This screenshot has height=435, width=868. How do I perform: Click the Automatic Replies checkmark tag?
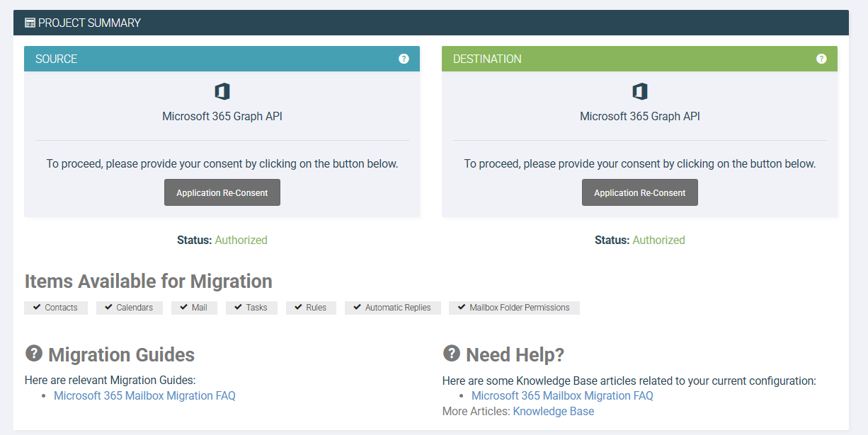(x=393, y=308)
